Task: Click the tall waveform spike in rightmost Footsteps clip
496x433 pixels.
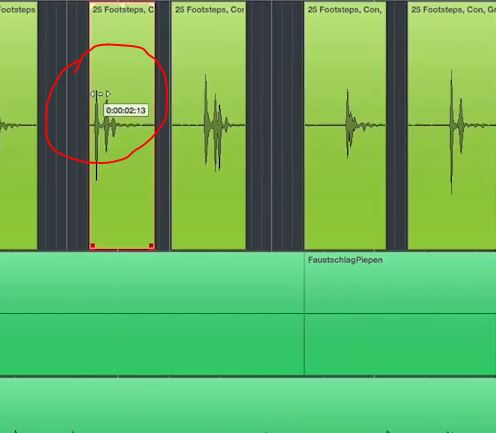Action: tap(452, 132)
